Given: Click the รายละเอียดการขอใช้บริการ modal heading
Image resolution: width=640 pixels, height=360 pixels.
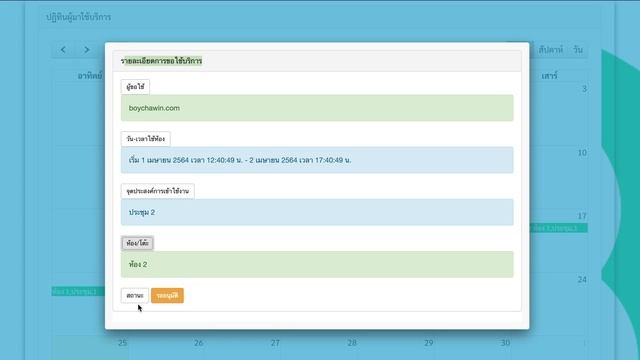Looking at the screenshot, I should click(x=161, y=61).
